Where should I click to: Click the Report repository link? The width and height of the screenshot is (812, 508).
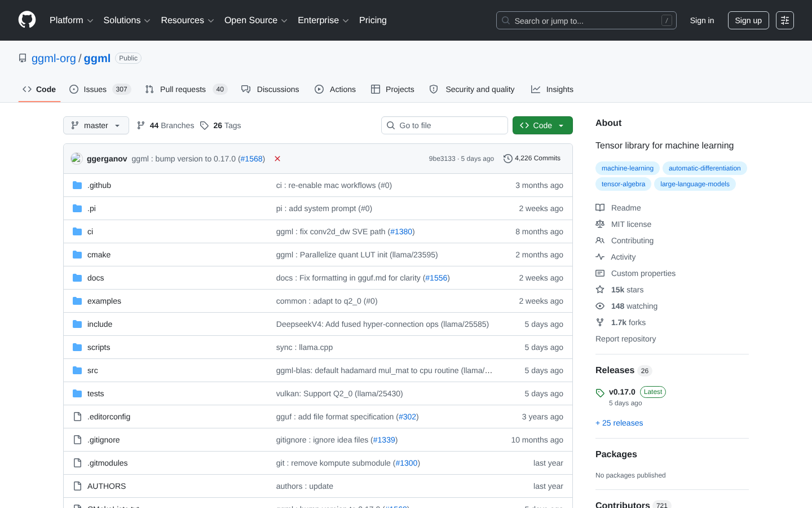click(625, 339)
